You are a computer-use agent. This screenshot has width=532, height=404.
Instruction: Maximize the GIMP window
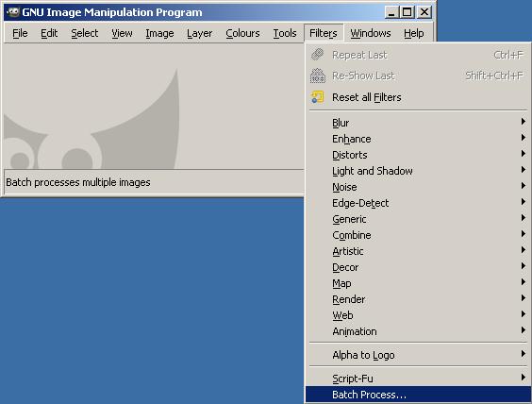click(x=407, y=12)
